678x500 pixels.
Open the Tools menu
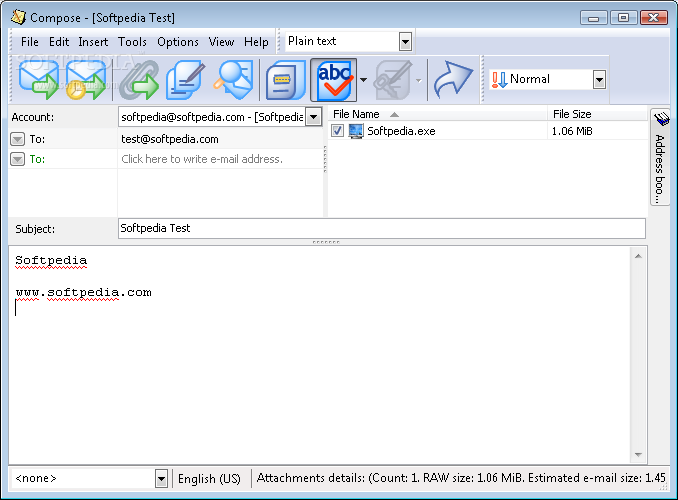(132, 42)
